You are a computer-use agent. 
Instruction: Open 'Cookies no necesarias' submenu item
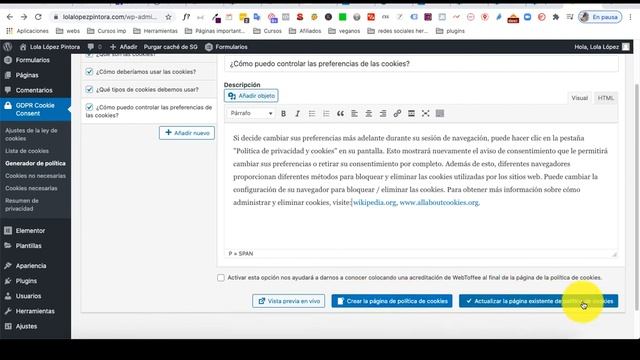[36, 176]
